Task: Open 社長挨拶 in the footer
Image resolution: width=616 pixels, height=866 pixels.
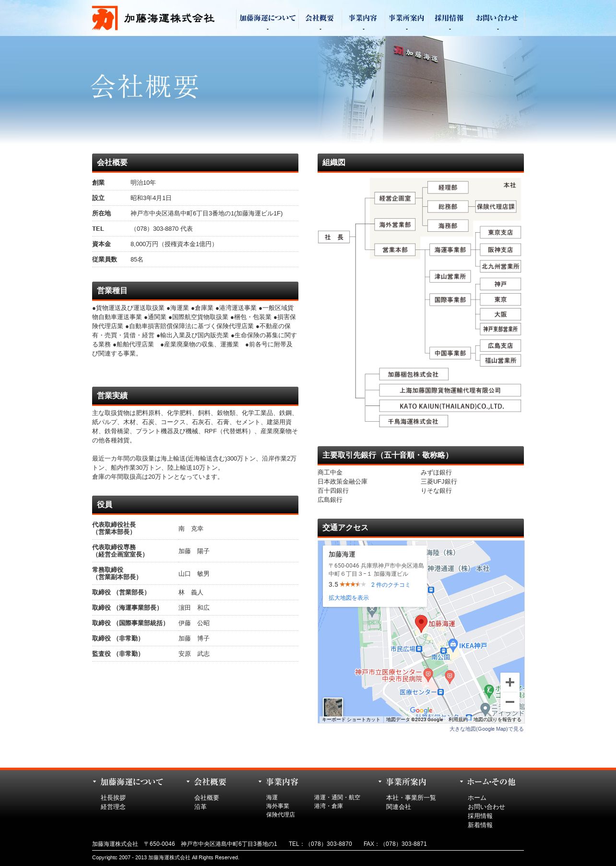Action: click(x=113, y=798)
